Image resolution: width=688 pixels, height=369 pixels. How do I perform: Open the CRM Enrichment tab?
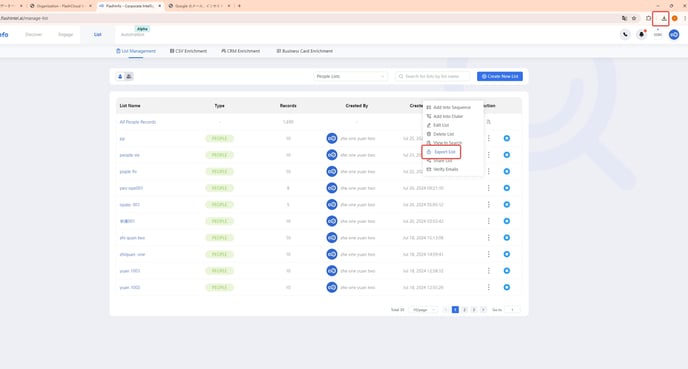[x=240, y=51]
